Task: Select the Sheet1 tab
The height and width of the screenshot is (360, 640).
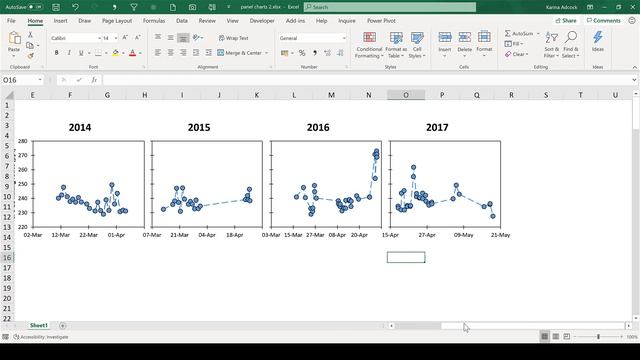Action: [x=39, y=325]
